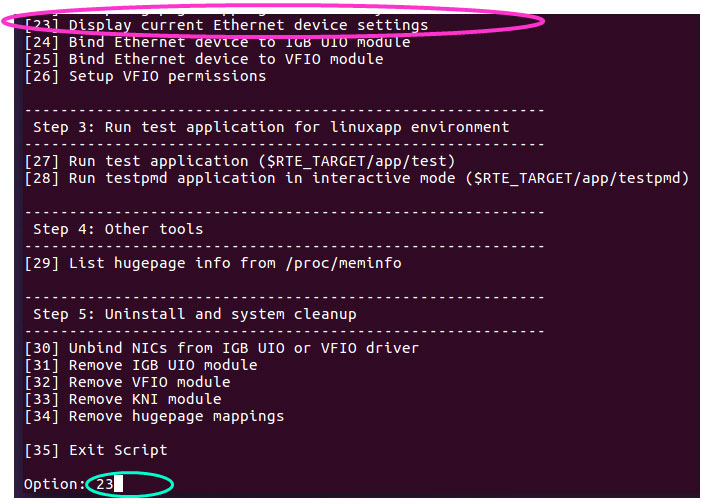Click Step 5: Uninstall and system cleanup heading

point(194,314)
